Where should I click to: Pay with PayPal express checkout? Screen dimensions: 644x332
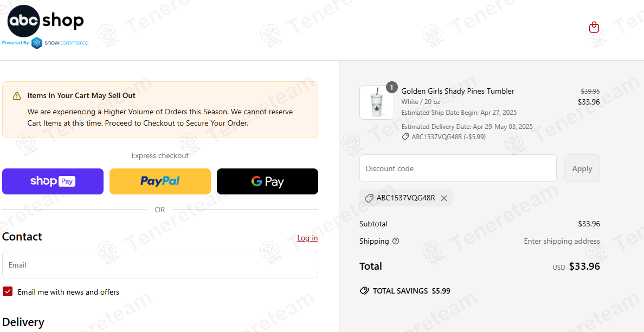click(160, 181)
